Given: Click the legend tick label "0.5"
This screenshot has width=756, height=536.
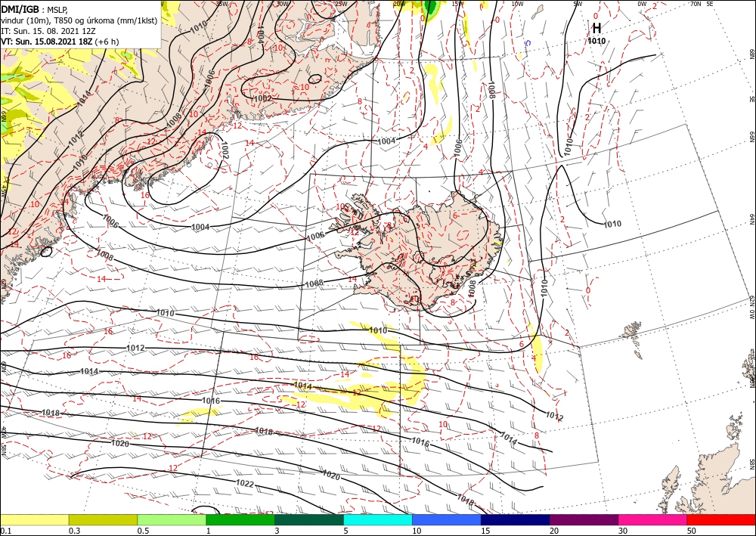Looking at the screenshot, I should [x=143, y=531].
